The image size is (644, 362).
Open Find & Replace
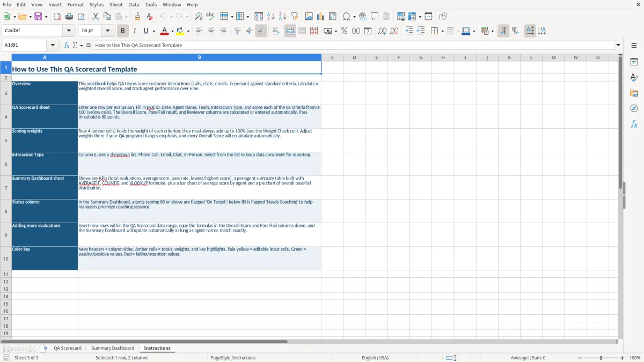pyautogui.click(x=198, y=17)
